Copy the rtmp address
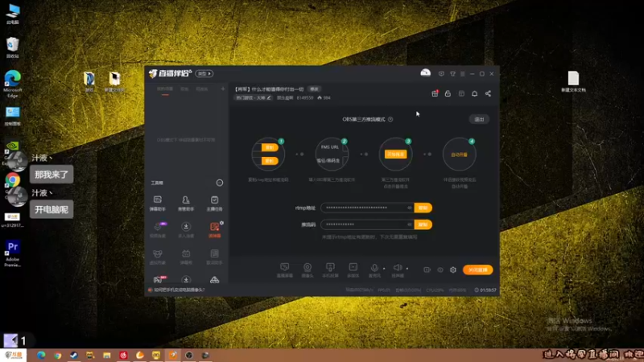The width and height of the screenshot is (644, 362). pos(423,208)
